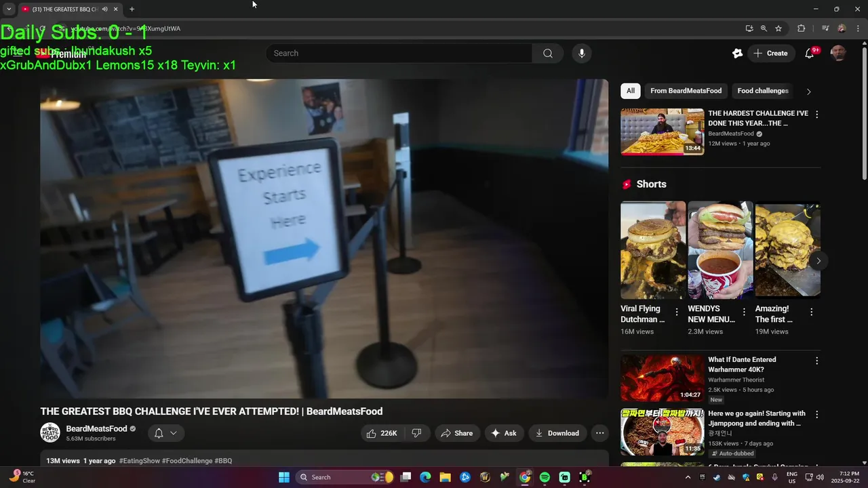Open the tab search dropdown in Chrome
The image size is (868, 488).
[9, 9]
